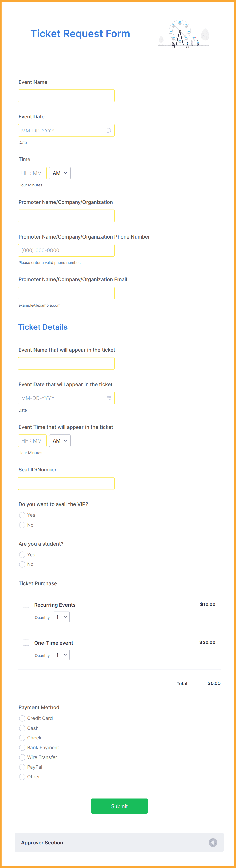
Task: Click the Ticket Request Form title
Action: point(80,33)
